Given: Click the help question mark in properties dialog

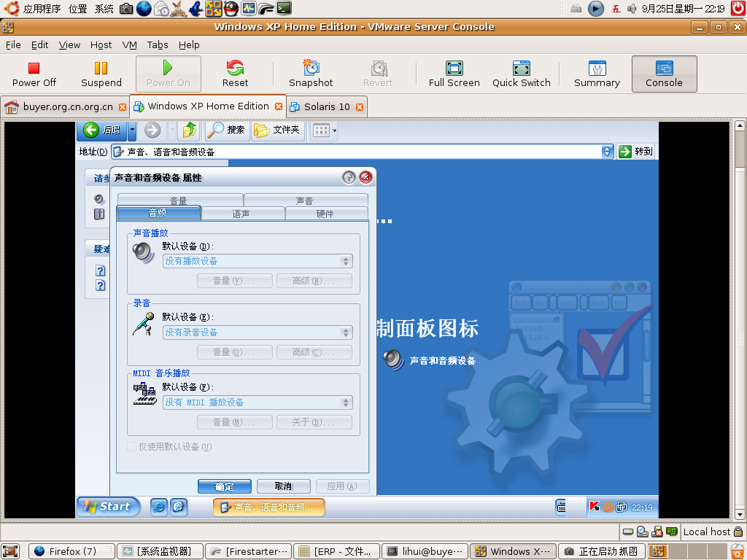Looking at the screenshot, I should tap(349, 178).
